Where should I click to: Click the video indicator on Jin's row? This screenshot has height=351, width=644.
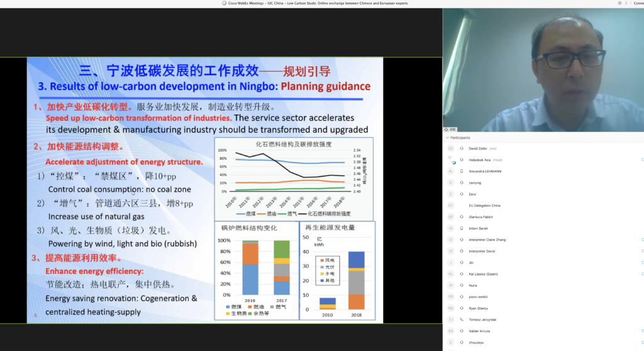641,262
